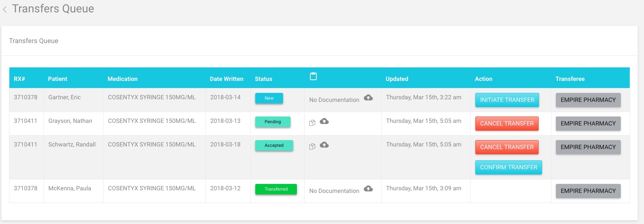Open documents icon for Grayson, Nathan
The image size is (644, 224).
(312, 123)
